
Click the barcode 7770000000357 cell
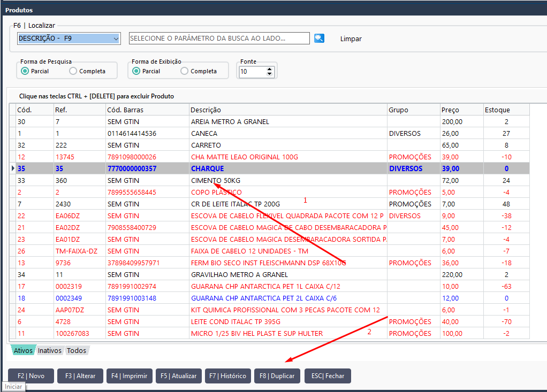147,168
